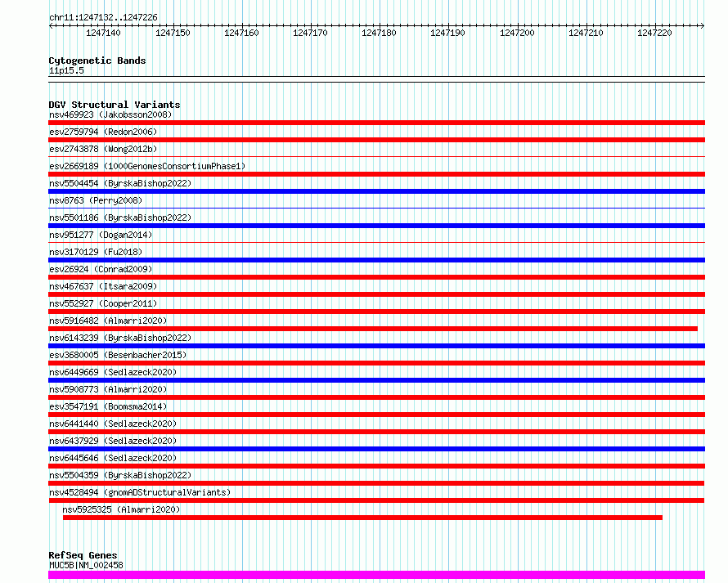This screenshot has width=728, height=583.
Task: Click ruler position 1247190
Action: click(447, 33)
